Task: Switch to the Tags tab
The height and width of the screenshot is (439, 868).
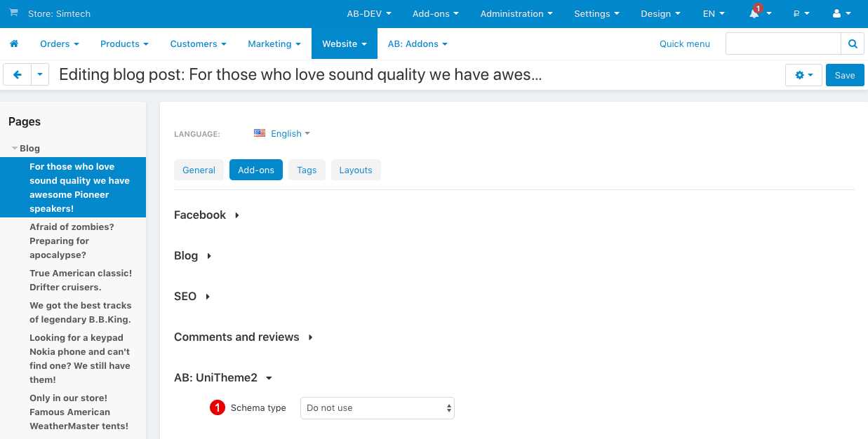Action: (307, 170)
